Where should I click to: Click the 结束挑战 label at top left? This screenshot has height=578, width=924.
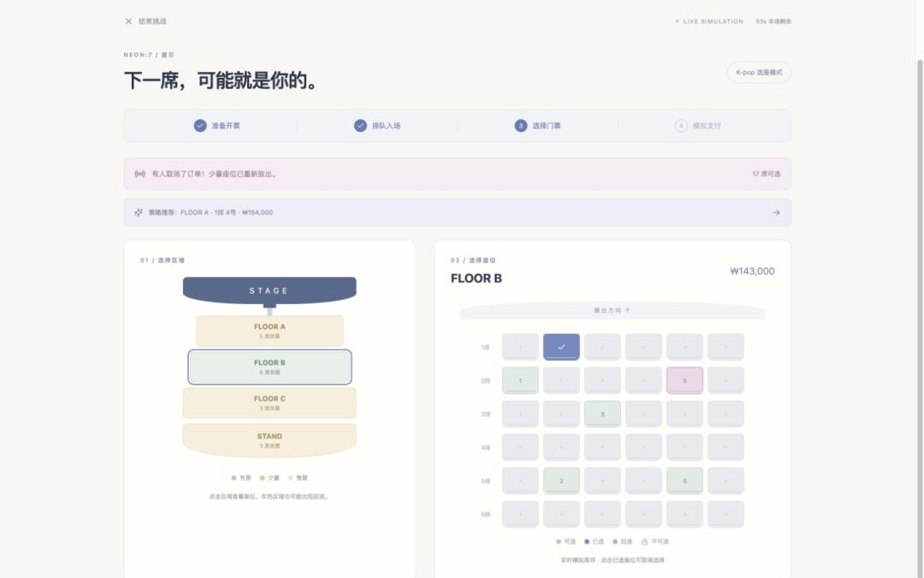tap(152, 21)
